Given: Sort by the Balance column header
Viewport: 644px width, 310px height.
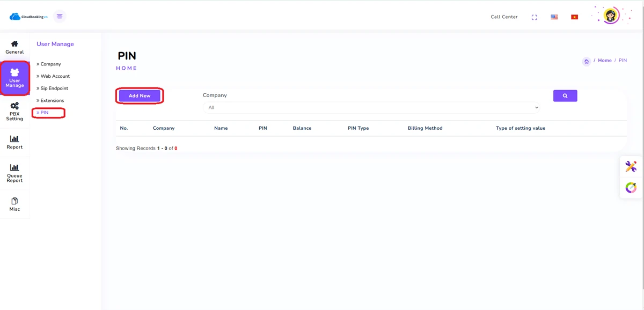Looking at the screenshot, I should 302,128.
